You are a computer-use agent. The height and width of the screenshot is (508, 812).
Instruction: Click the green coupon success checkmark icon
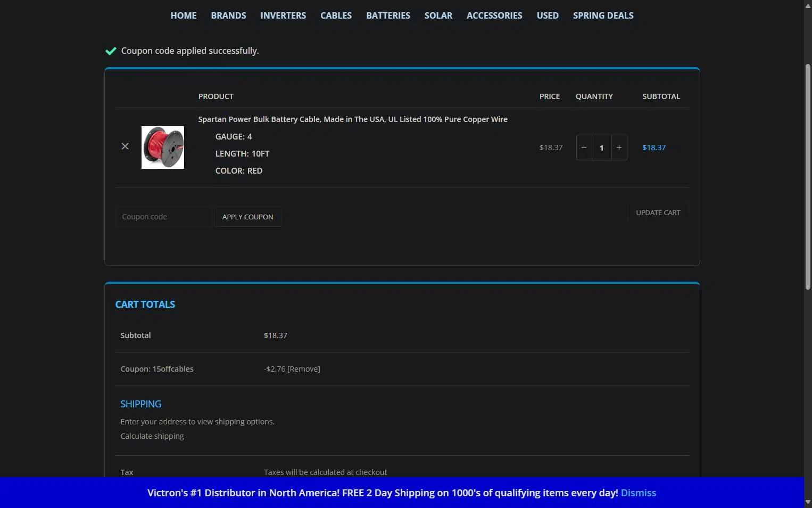pyautogui.click(x=111, y=51)
